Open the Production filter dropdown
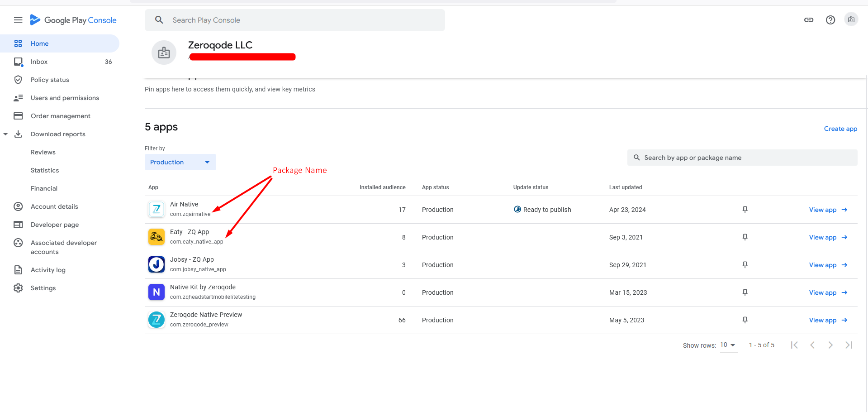868x412 pixels. [x=180, y=162]
